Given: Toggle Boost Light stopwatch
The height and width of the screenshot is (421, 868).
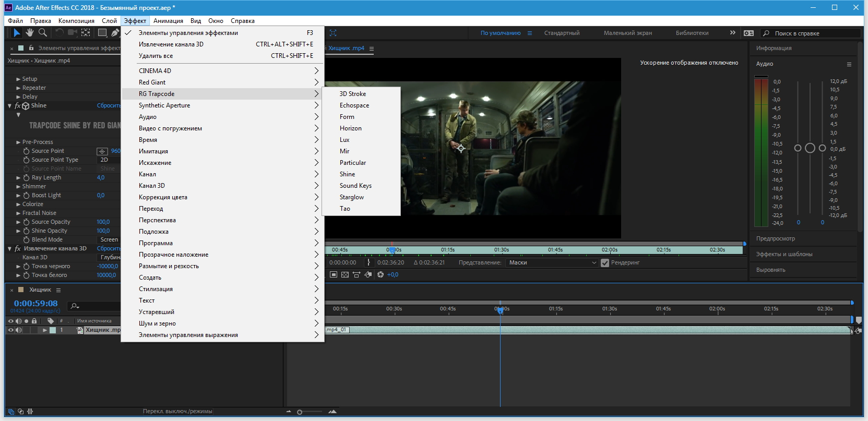Looking at the screenshot, I should [26, 196].
